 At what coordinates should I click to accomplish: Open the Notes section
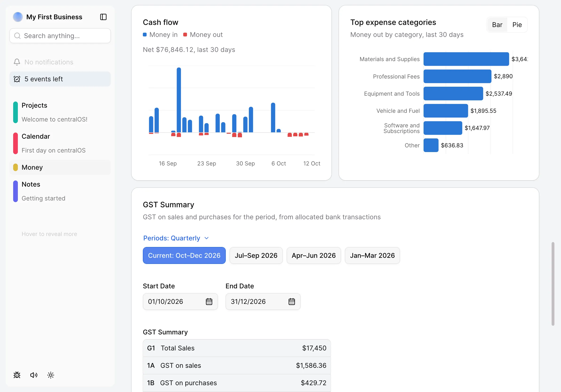pyautogui.click(x=31, y=184)
